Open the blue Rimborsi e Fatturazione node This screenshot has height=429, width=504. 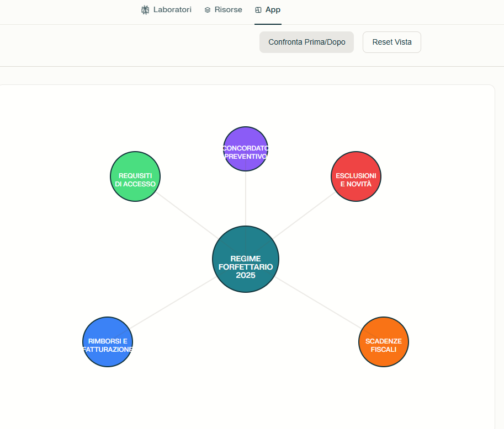coord(108,342)
